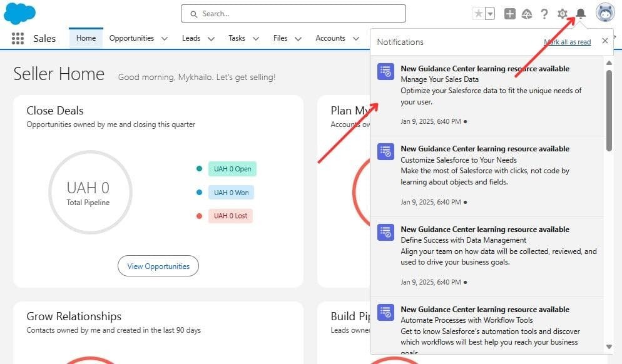Click the UAH 0 Total Pipeline donut chart

(x=91, y=192)
